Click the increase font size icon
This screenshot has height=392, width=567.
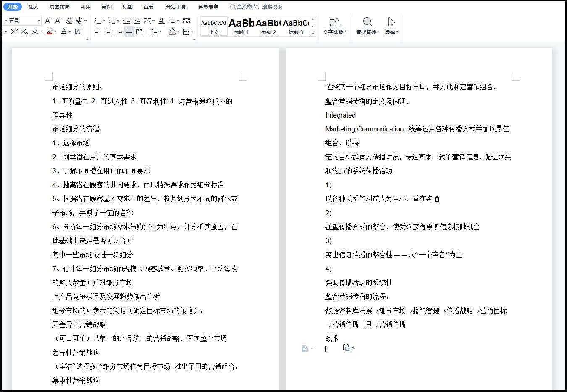click(x=48, y=21)
